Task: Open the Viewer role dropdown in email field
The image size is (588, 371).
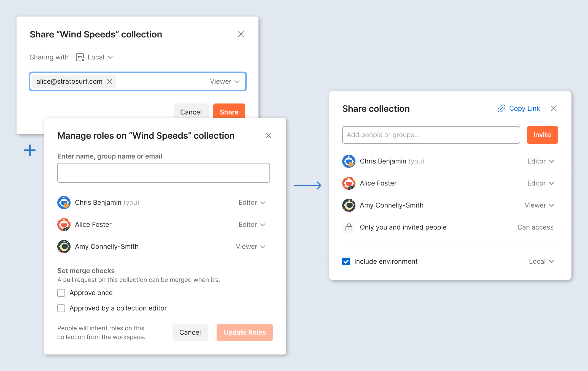Action: 225,81
